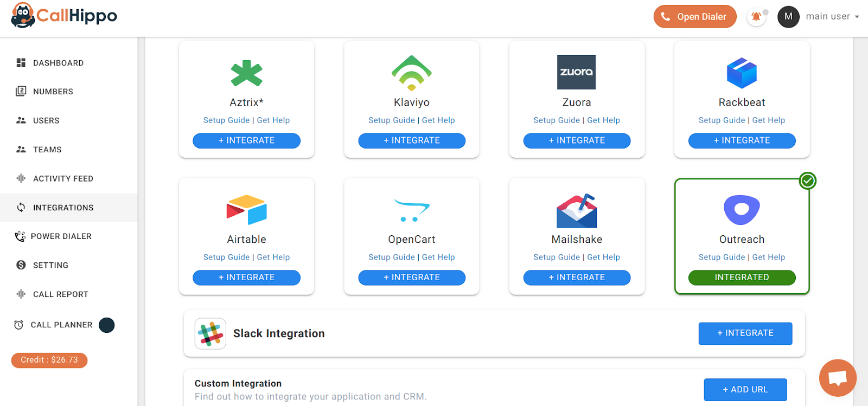868x406 pixels.
Task: Open the chat support bubble
Action: [838, 378]
